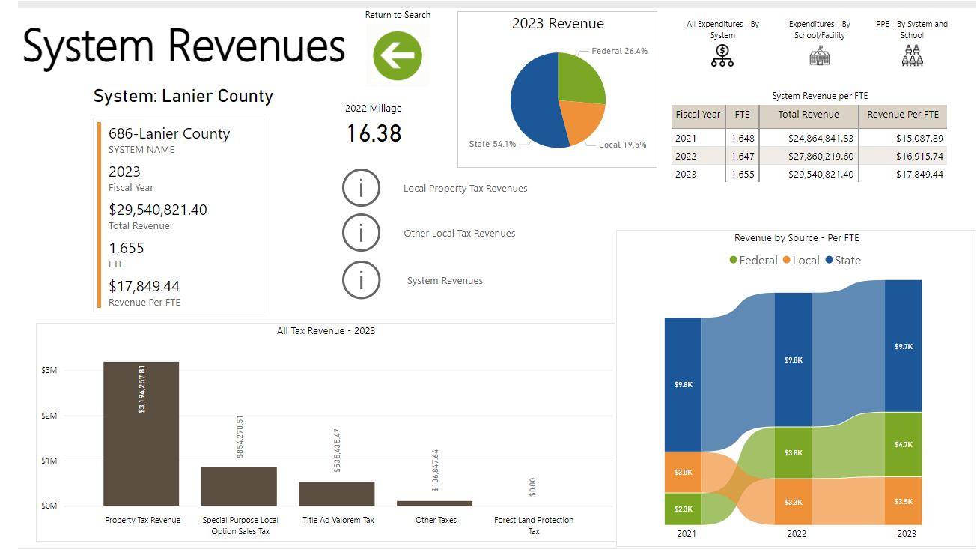Screen dimensions: 980x549
Task: Open Expenditures By School/Facility building icon
Action: pos(820,55)
